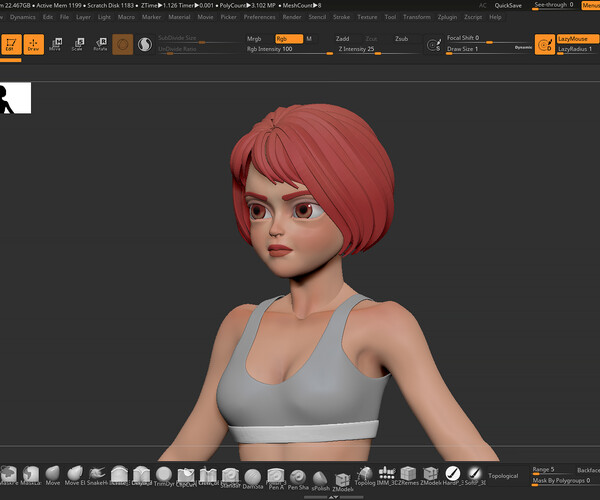This screenshot has width=600, height=500.
Task: Select the Move brush
Action: 53,476
